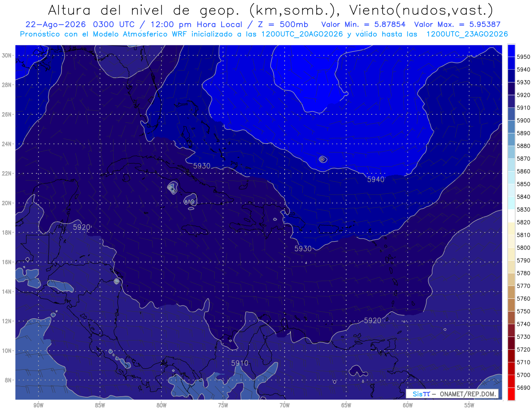Click the '85W' longitude label
Image resolution: width=532 pixels, height=411 pixels.
click(x=100, y=405)
